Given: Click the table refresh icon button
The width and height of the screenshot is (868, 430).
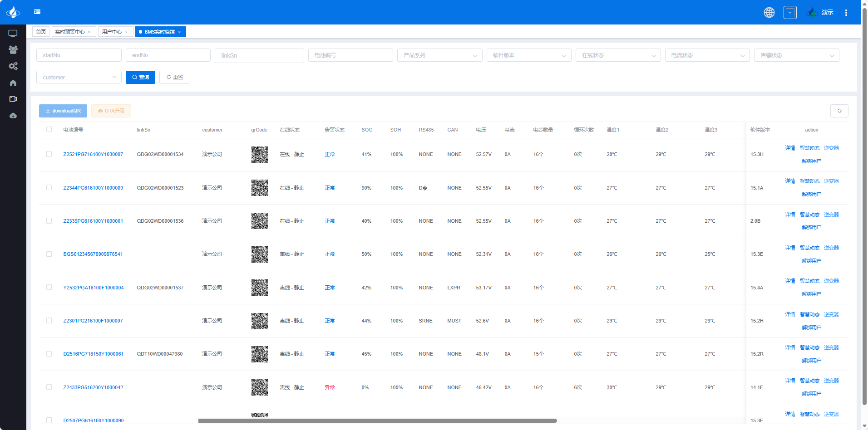Looking at the screenshot, I should (839, 111).
